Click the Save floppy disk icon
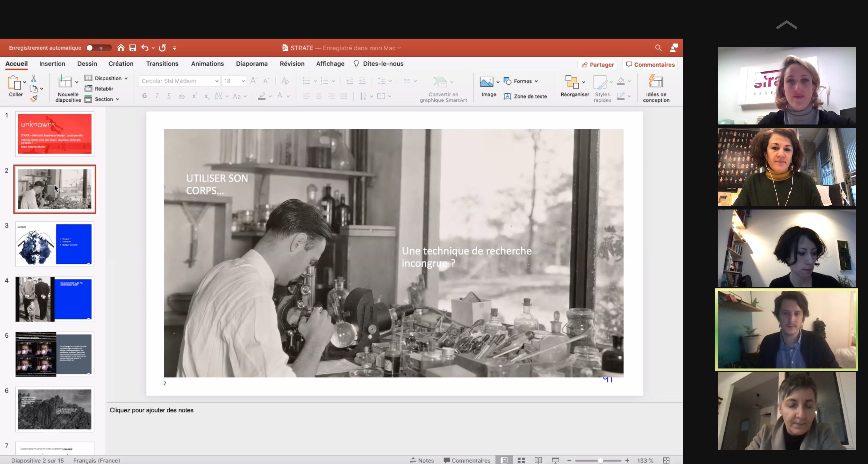 (x=133, y=48)
